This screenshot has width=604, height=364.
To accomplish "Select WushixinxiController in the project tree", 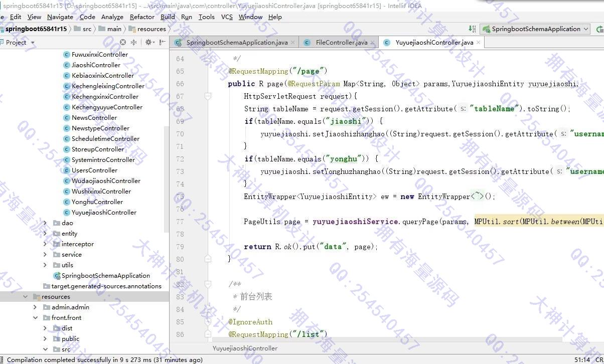I will (101, 191).
